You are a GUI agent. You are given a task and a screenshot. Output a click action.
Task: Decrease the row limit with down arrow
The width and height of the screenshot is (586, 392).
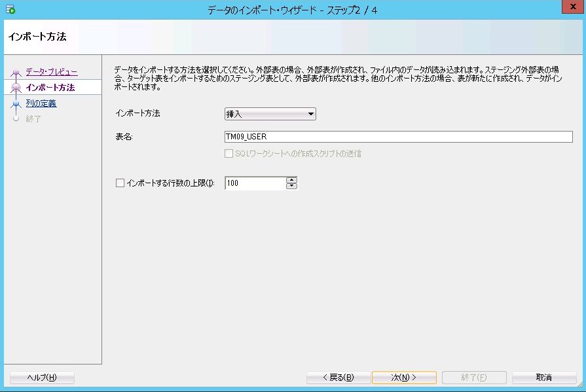(x=292, y=187)
